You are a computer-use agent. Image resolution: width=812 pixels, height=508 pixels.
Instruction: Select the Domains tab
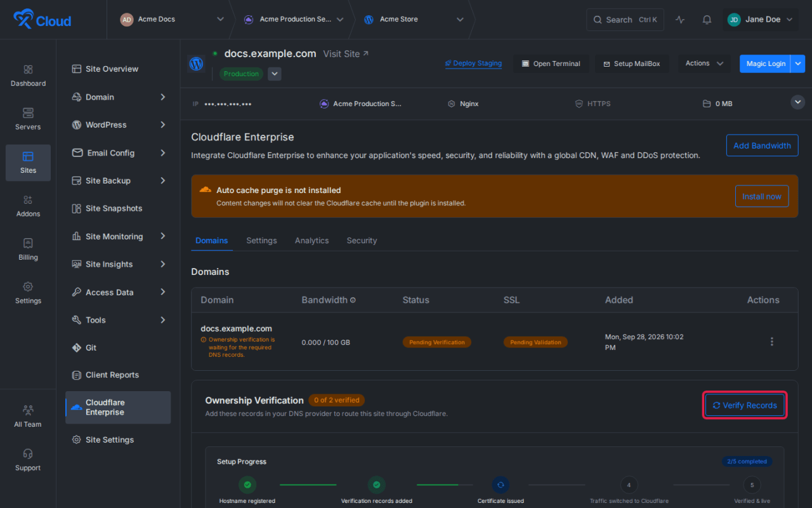click(212, 241)
